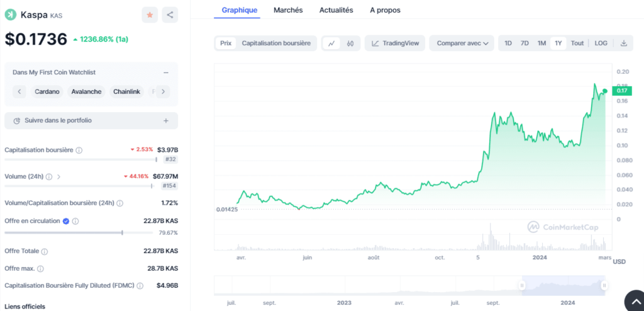Open the TradingView chart button
This screenshot has width=644, height=311.
(x=395, y=43)
